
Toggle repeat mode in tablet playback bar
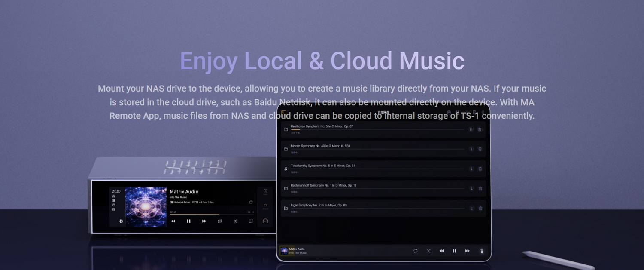(415, 251)
